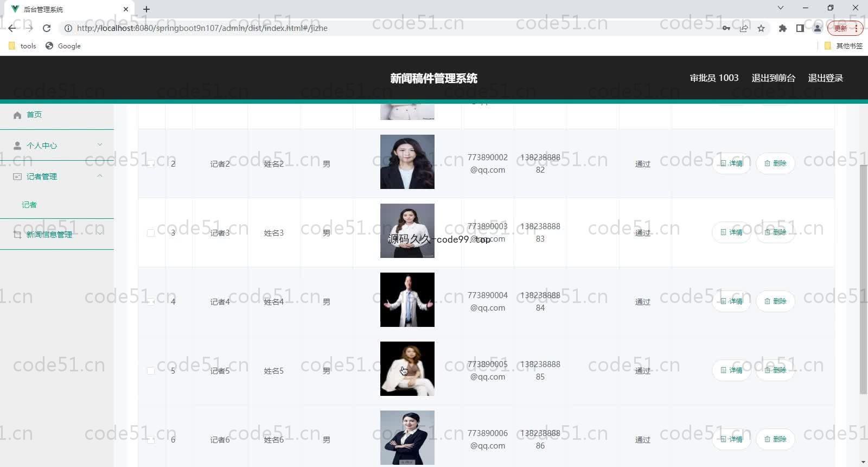Click the home icon beside 首页
Image resolution: width=868 pixels, height=467 pixels.
[x=17, y=115]
